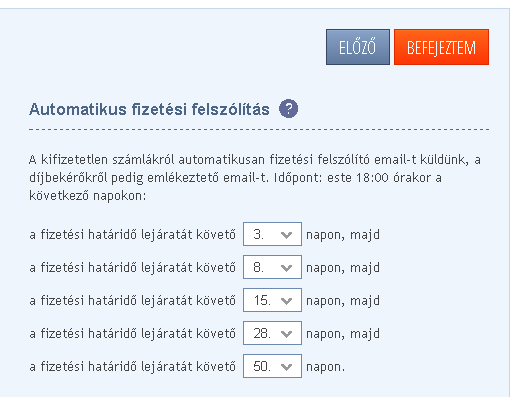Open the dropdown showing 3.
The height and width of the screenshot is (397, 519).
pos(272,234)
